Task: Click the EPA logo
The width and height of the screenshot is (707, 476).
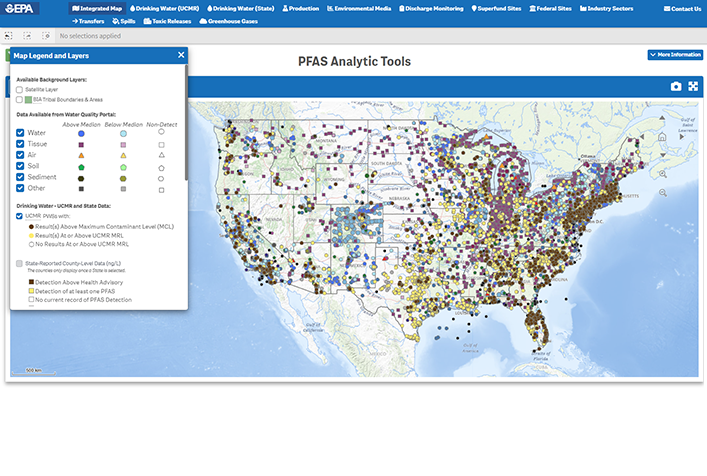Action: coord(20,8)
